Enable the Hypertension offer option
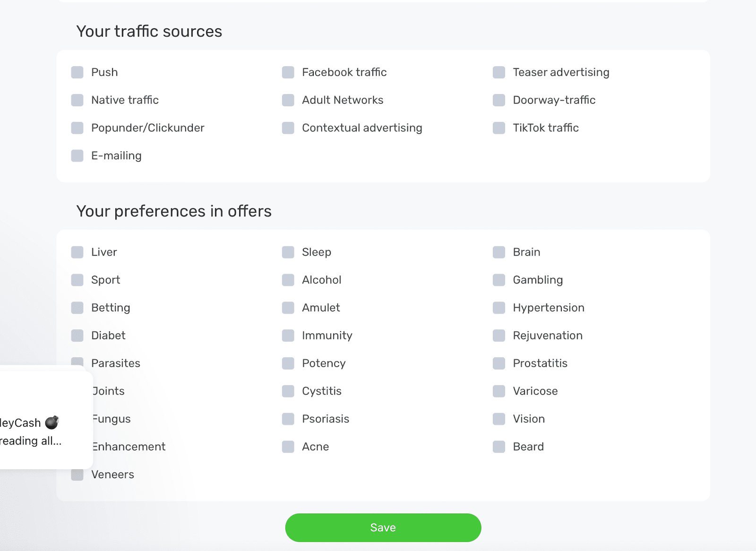This screenshot has width=756, height=551. click(498, 308)
